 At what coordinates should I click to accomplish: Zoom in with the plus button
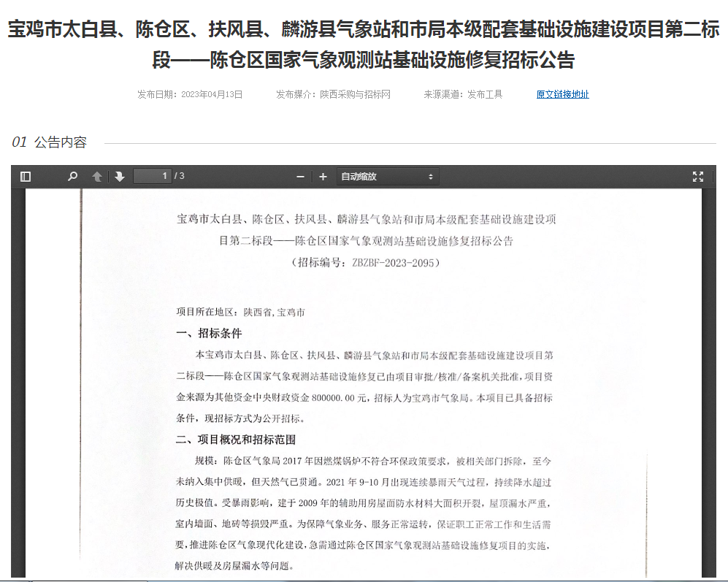tap(323, 177)
